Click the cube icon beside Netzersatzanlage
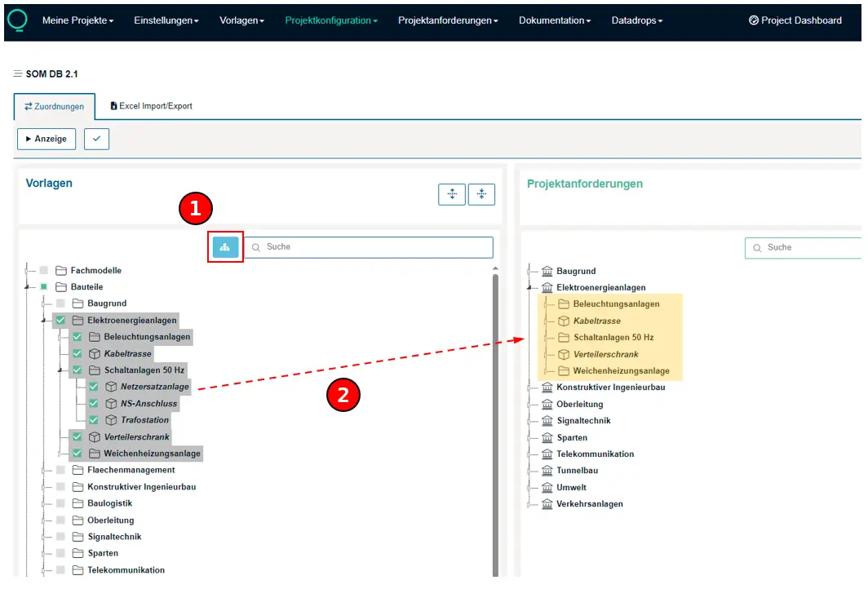 pyautogui.click(x=111, y=387)
